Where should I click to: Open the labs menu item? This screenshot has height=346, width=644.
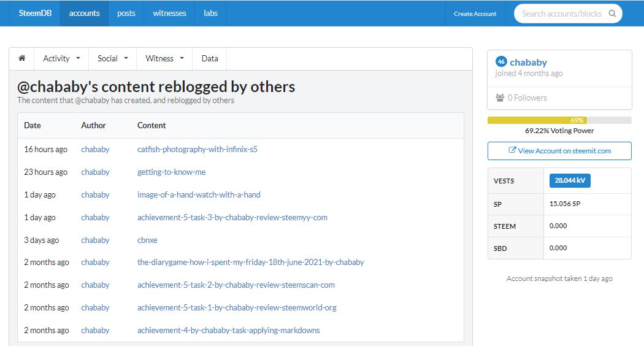[x=210, y=13]
